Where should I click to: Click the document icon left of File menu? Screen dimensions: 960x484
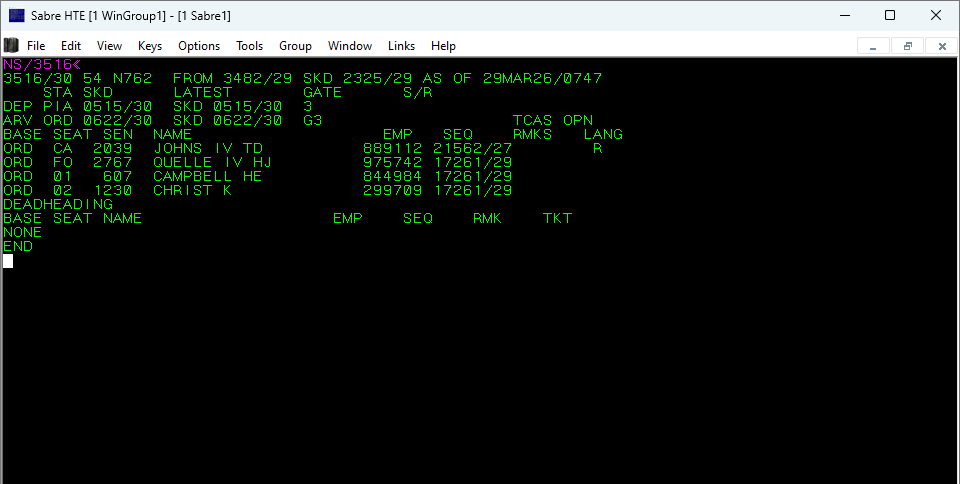pos(11,45)
